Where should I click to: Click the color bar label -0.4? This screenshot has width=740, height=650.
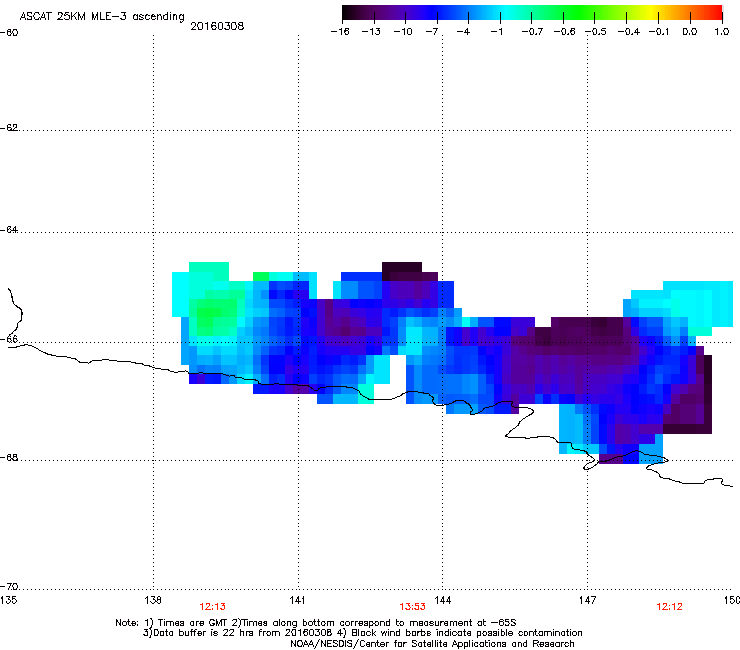pyautogui.click(x=629, y=32)
